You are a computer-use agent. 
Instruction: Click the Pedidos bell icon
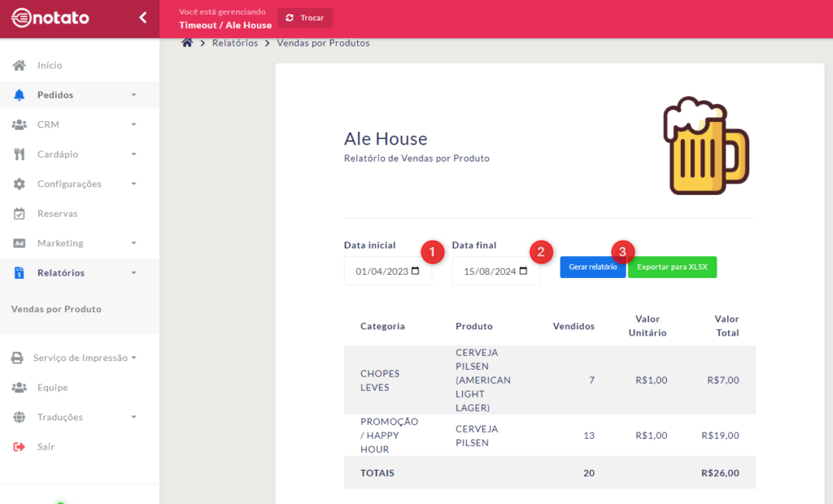pyautogui.click(x=20, y=95)
